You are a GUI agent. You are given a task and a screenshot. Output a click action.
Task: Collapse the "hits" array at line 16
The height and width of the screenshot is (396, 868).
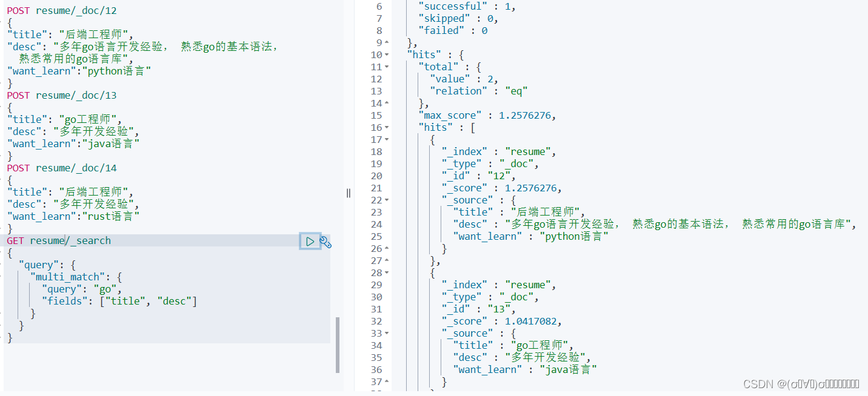point(388,128)
